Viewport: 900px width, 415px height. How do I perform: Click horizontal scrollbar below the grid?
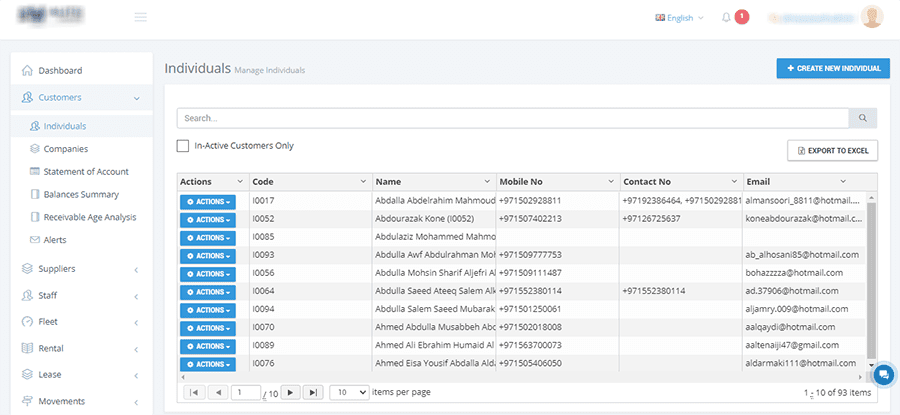pos(522,377)
